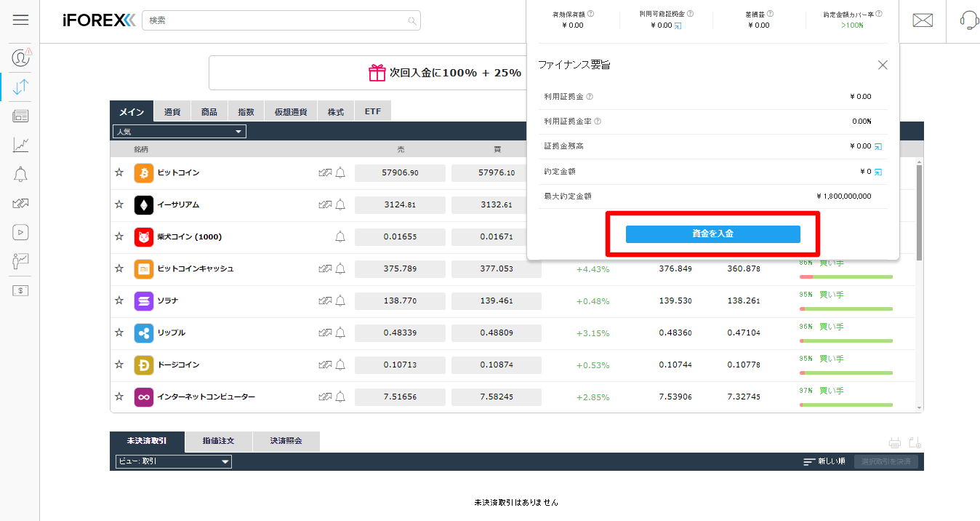
Task: Click the video tutorials icon in the sidebar
Action: click(20, 231)
